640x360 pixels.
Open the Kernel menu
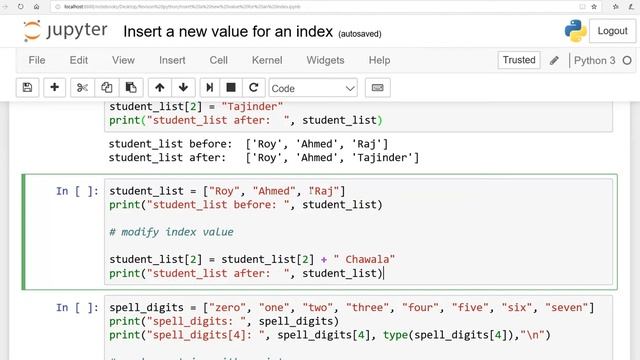point(267,60)
